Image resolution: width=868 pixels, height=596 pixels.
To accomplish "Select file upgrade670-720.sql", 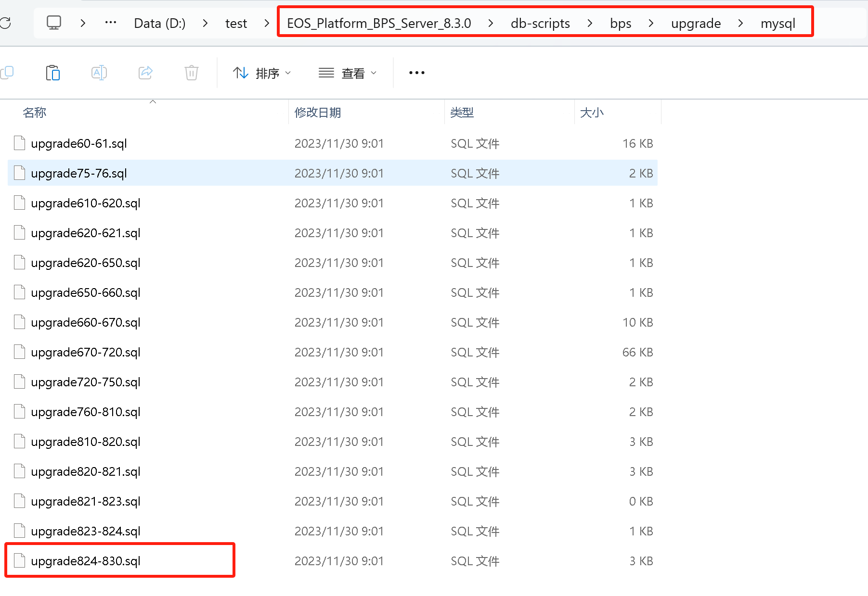I will point(86,352).
